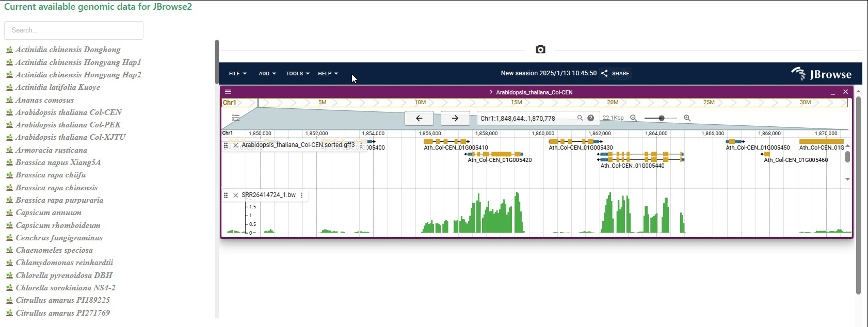Open the FILE menu
This screenshot has height=327, width=868.
click(237, 74)
